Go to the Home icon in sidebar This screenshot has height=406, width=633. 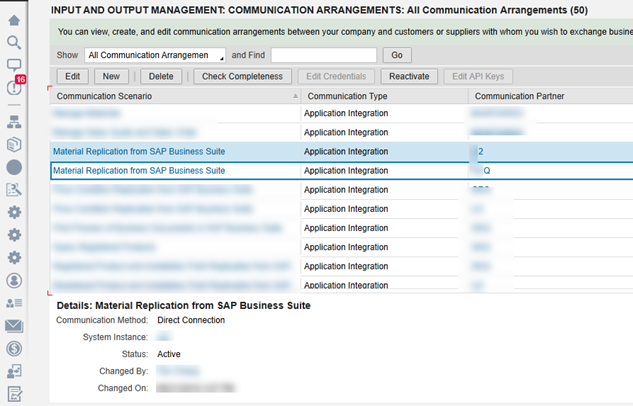pos(14,20)
